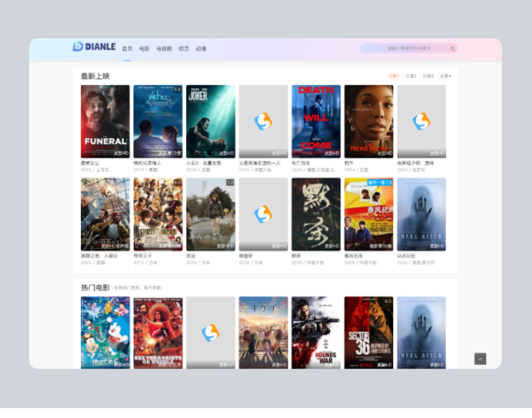Viewport: 532px width, 418px height.
Task: Open The Front Room poster
Action: (x=369, y=122)
